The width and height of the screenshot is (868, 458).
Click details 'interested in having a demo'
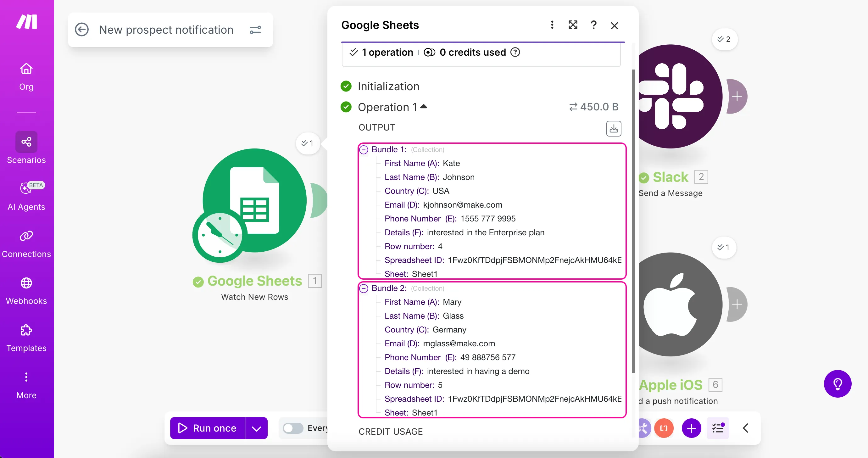478,371
